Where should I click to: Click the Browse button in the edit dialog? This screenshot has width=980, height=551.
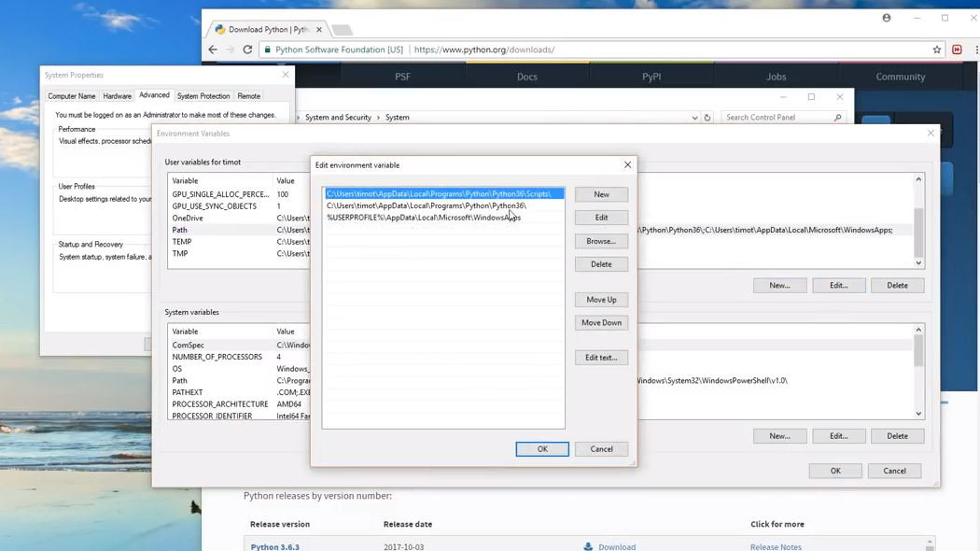pyautogui.click(x=600, y=241)
